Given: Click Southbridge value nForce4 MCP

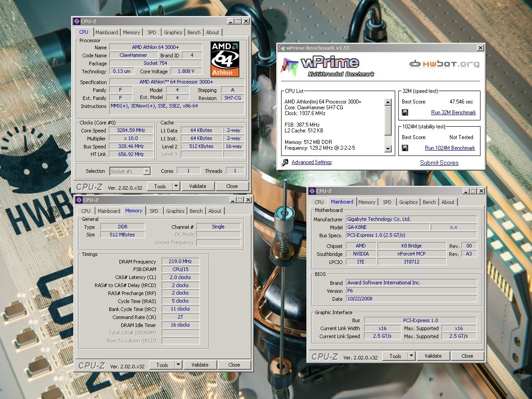Looking at the screenshot, I should click(x=412, y=254).
